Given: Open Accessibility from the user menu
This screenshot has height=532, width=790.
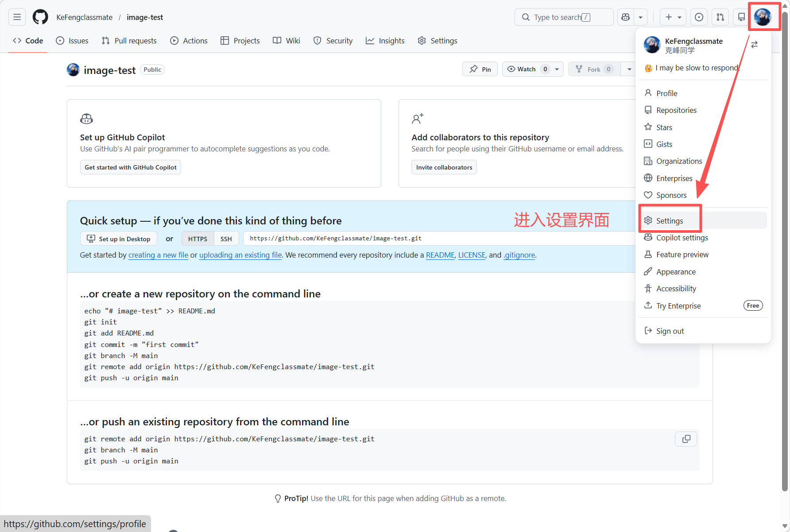Looking at the screenshot, I should click(x=703, y=289).
